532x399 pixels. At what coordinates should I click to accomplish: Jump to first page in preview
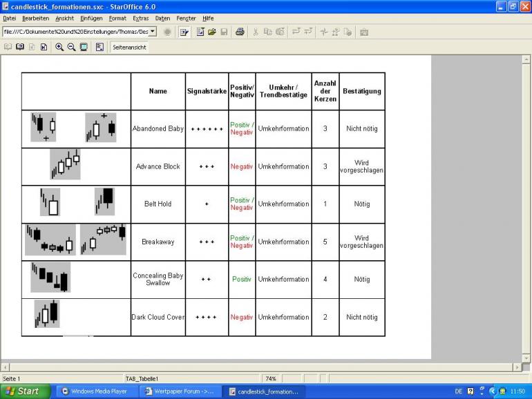point(32,47)
